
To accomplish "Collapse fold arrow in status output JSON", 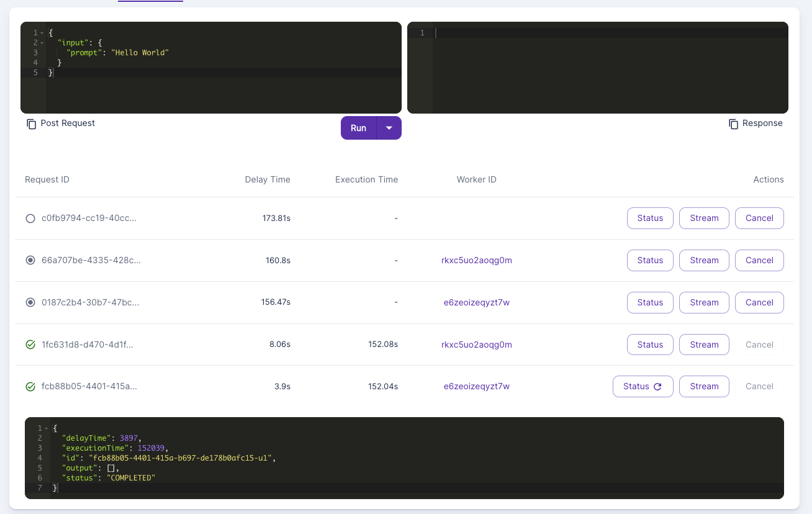I will pos(47,428).
